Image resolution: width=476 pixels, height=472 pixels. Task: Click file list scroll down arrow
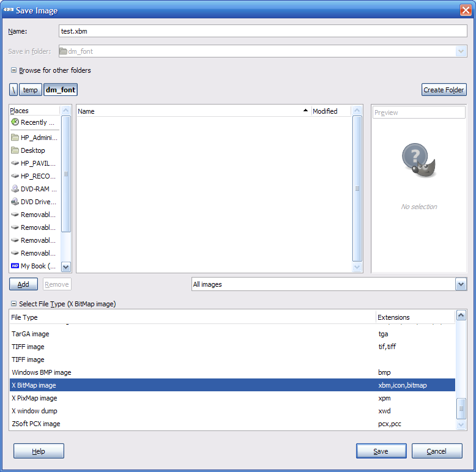pos(357,267)
